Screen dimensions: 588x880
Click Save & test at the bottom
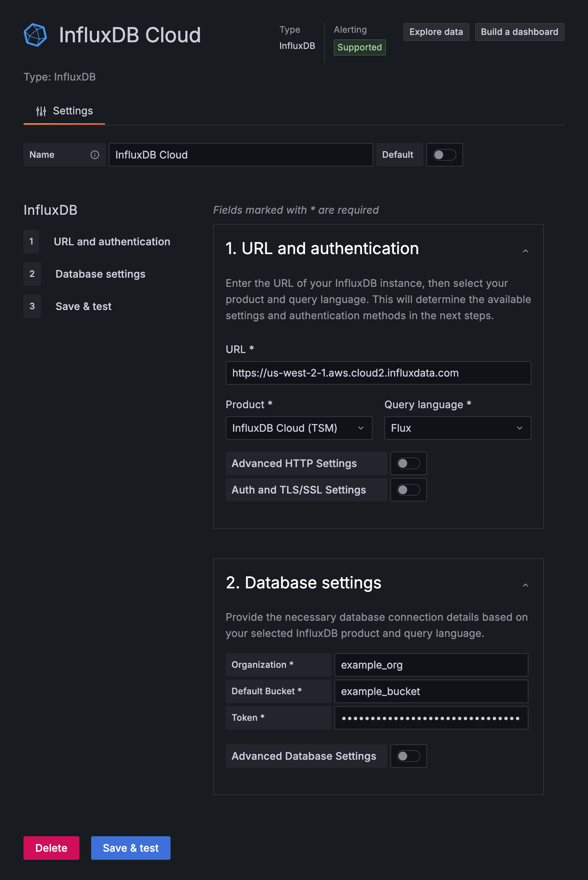[130, 848]
